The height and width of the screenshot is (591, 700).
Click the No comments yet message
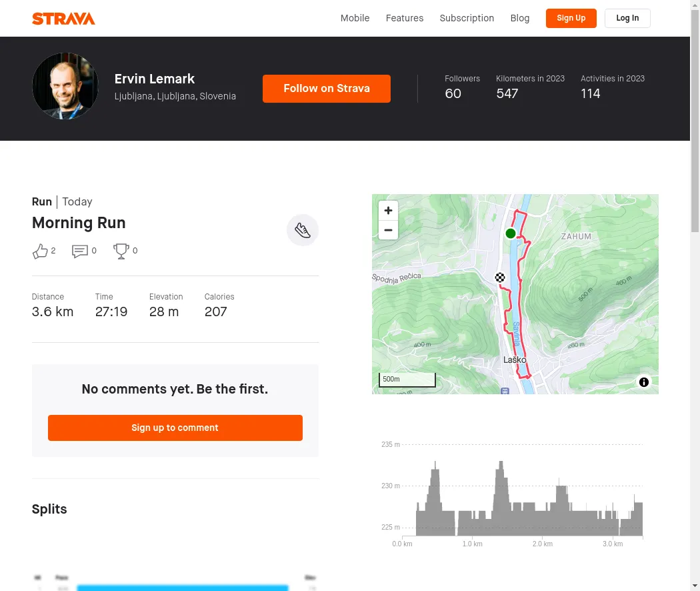click(175, 389)
